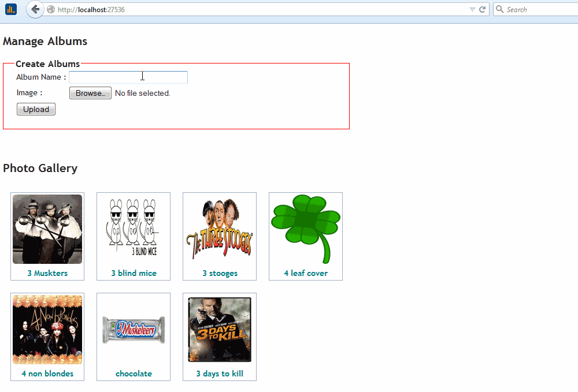Open the 3 blind mice album image
Screen dimensions: 578x392
pyautogui.click(x=134, y=228)
